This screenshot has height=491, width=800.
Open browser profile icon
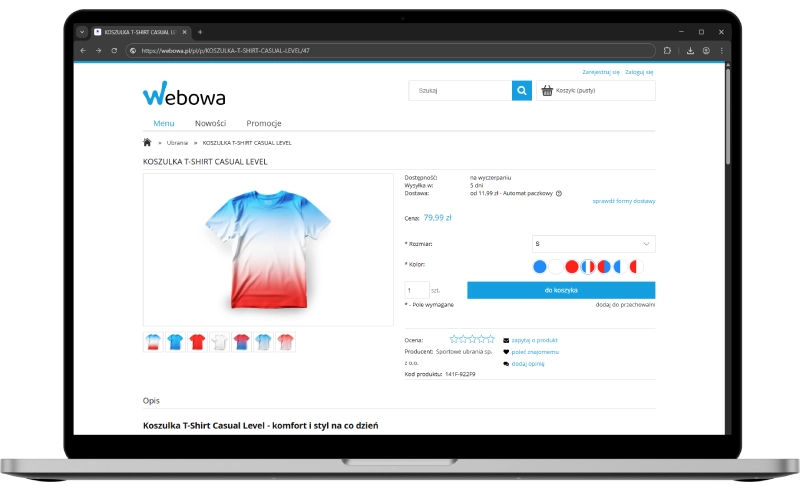[x=706, y=51]
